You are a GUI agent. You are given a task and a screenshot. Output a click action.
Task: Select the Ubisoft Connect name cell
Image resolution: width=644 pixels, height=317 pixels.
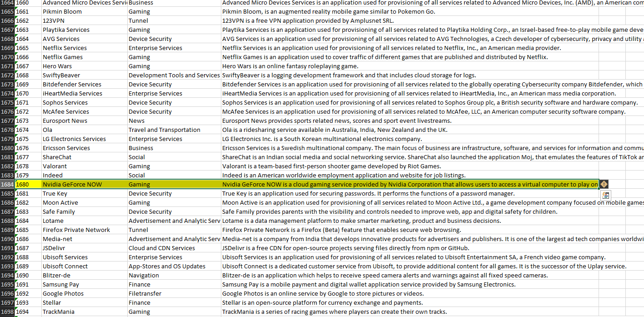click(85, 266)
